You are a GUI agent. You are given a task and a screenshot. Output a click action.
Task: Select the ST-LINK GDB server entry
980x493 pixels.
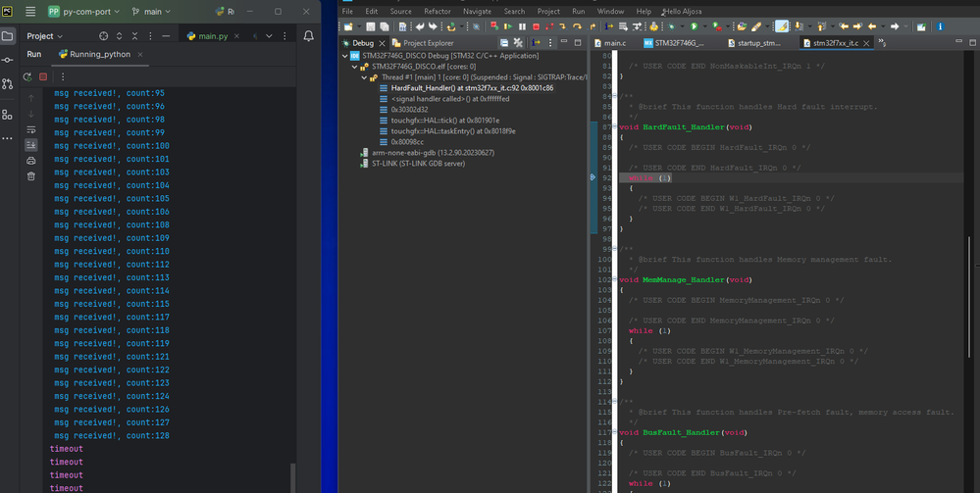click(x=418, y=163)
